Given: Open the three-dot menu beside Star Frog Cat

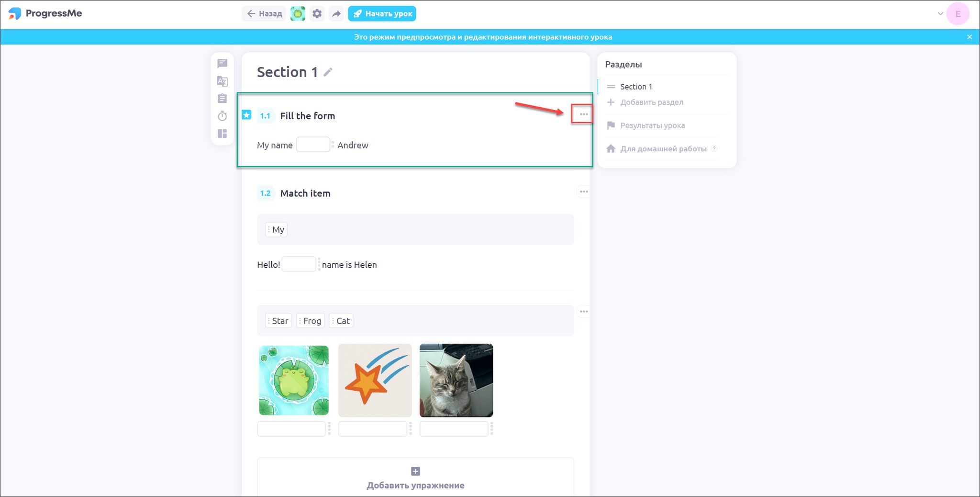Looking at the screenshot, I should coord(583,311).
